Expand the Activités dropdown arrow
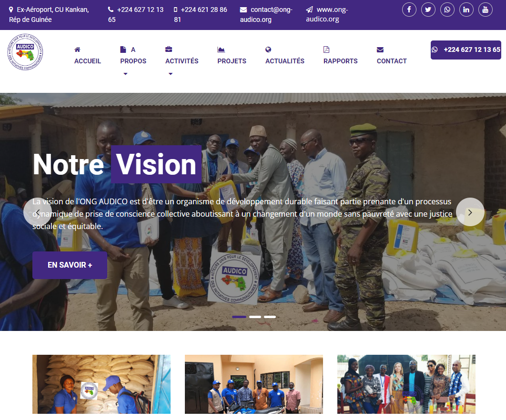 point(170,74)
